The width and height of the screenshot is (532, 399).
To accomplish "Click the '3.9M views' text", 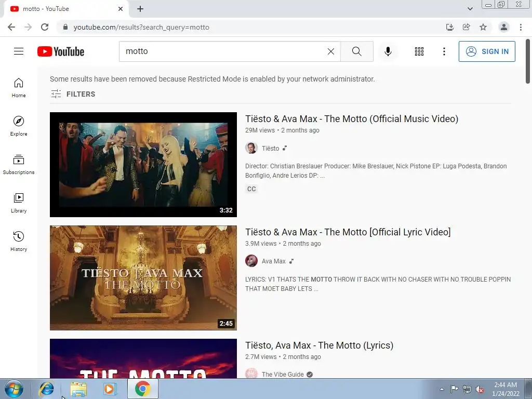I will [261, 244].
